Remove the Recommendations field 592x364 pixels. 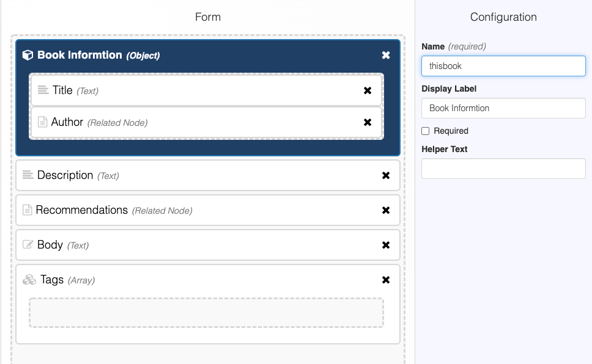tap(386, 210)
